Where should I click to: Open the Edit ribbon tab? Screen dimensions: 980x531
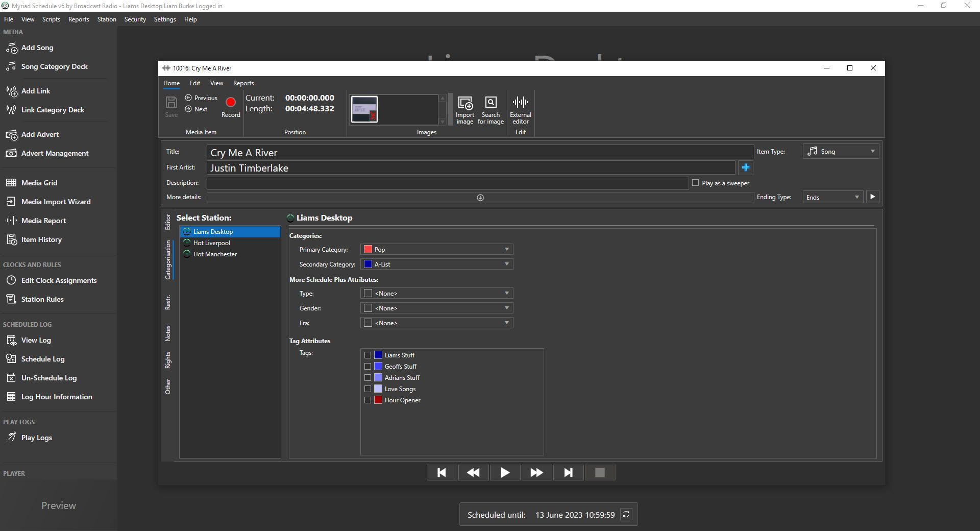click(x=195, y=83)
